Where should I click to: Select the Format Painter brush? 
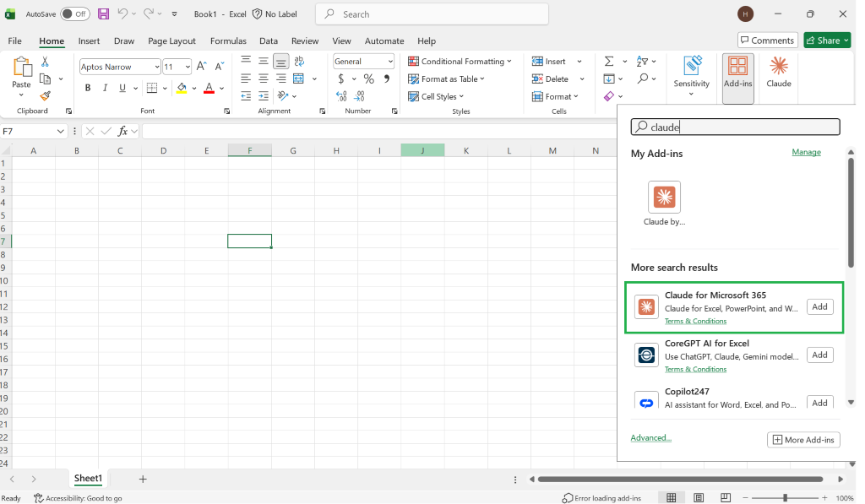point(46,96)
